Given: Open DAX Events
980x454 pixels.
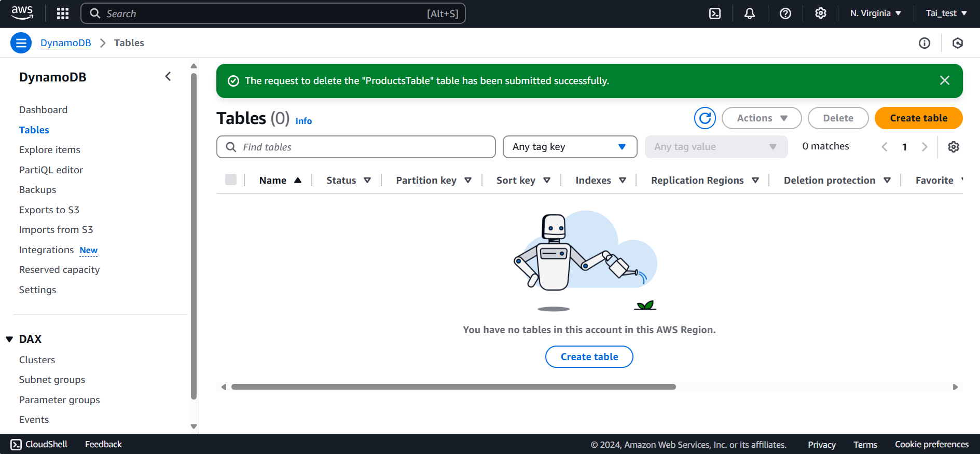Looking at the screenshot, I should pyautogui.click(x=34, y=420).
